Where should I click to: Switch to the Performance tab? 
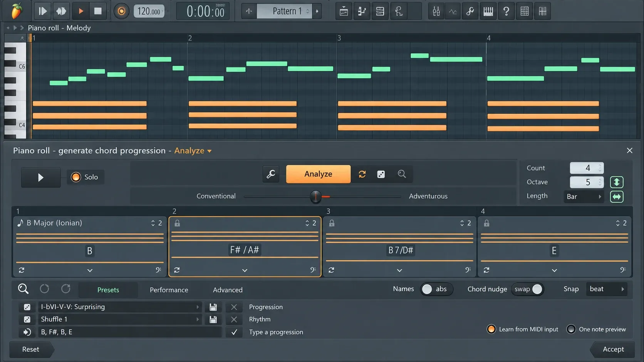(x=169, y=290)
